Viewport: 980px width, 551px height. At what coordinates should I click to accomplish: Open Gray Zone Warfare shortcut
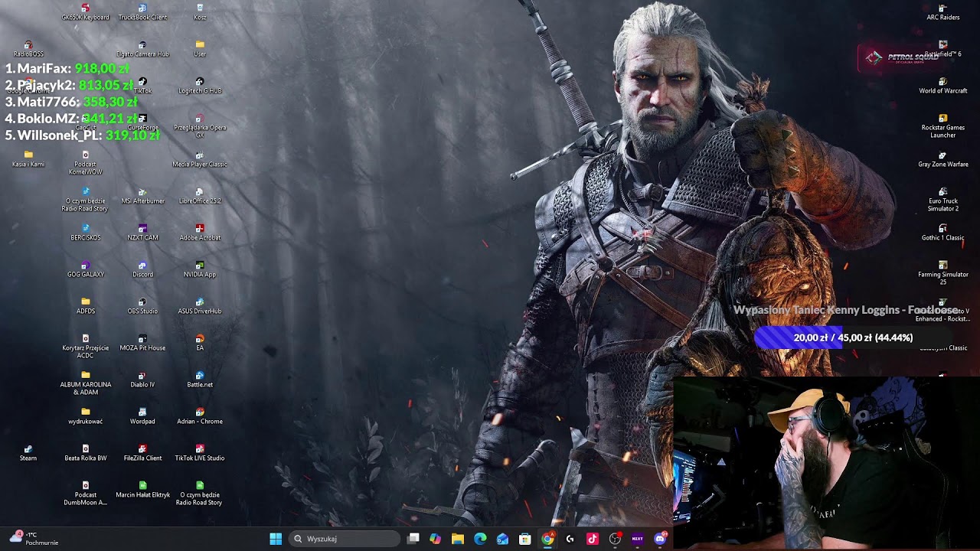[x=943, y=159]
